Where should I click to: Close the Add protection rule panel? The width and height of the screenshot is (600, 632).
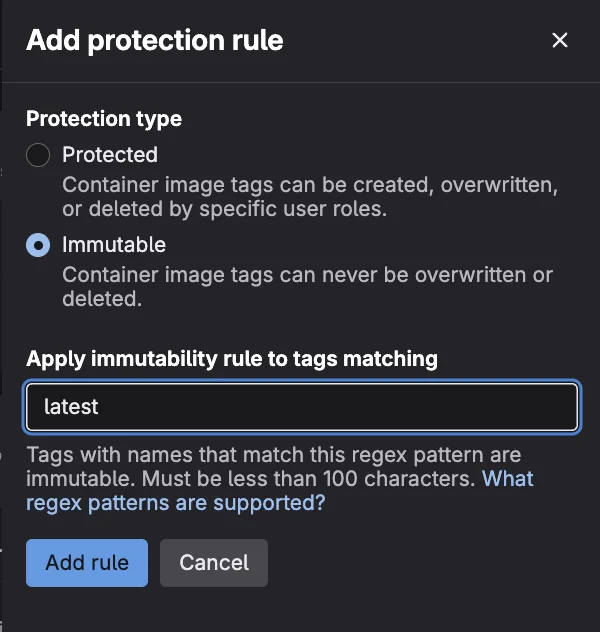pyautogui.click(x=560, y=40)
